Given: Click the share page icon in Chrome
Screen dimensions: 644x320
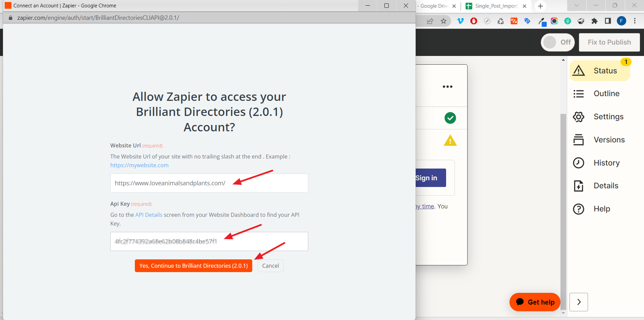Looking at the screenshot, I should (430, 21).
